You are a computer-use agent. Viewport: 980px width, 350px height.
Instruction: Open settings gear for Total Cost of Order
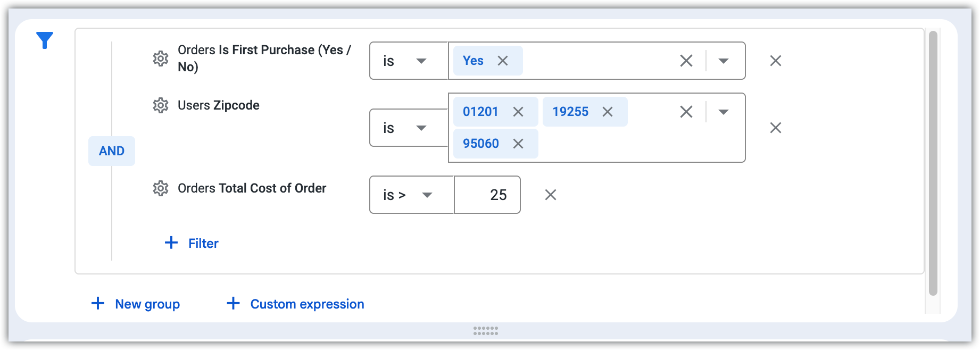(161, 188)
